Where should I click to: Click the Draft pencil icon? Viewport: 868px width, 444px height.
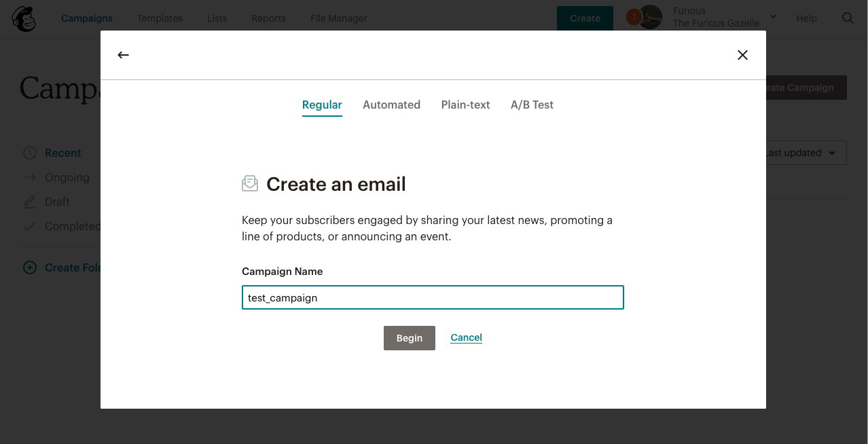pyautogui.click(x=30, y=202)
